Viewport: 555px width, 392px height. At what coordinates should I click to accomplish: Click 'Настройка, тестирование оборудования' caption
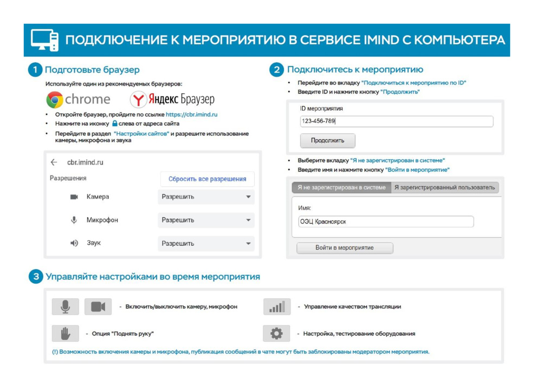tap(359, 334)
